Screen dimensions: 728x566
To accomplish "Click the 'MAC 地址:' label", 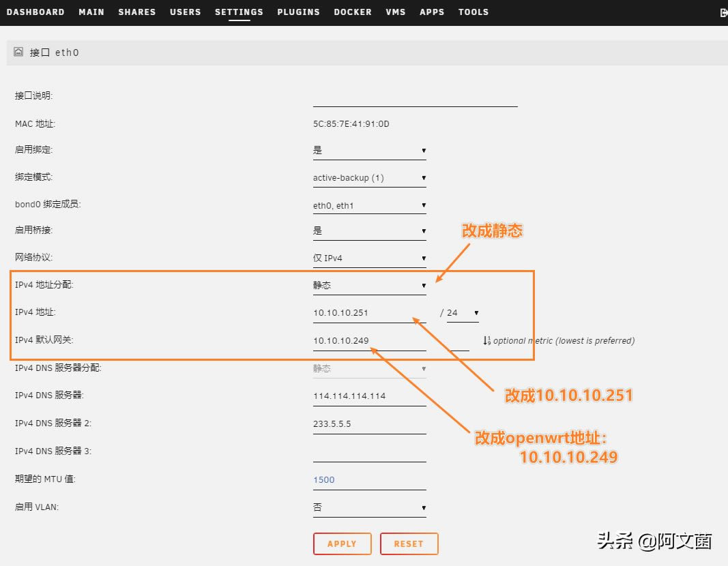I will [35, 124].
